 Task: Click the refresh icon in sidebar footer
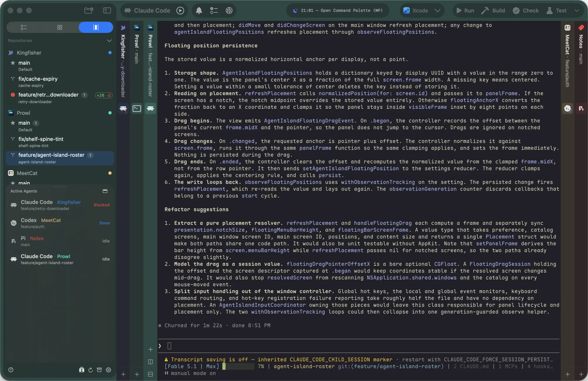91,370
